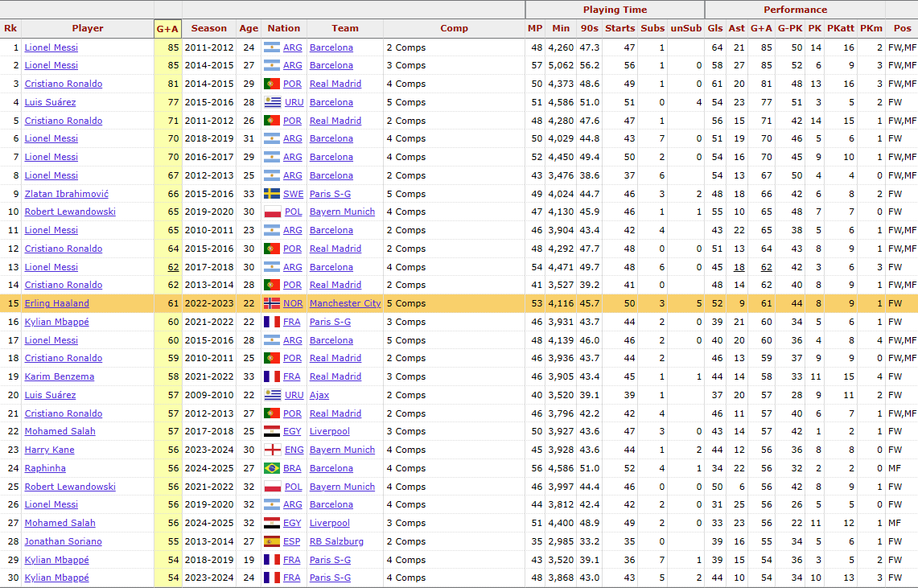Open Mohamed Salah link in row 22
This screenshot has height=588, width=918.
pyautogui.click(x=60, y=431)
